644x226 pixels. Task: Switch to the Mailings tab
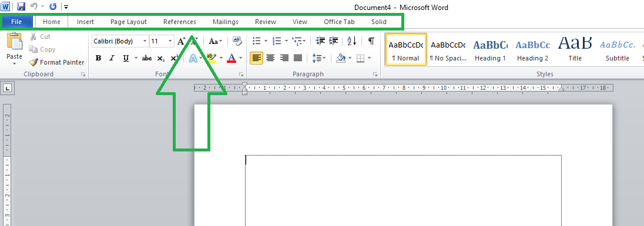[x=226, y=22]
